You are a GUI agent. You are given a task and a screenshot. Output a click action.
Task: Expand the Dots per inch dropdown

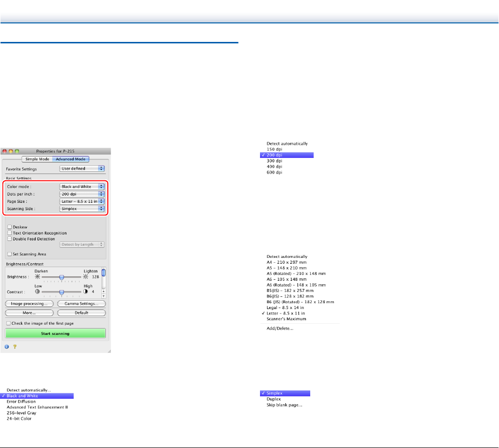click(x=82, y=194)
